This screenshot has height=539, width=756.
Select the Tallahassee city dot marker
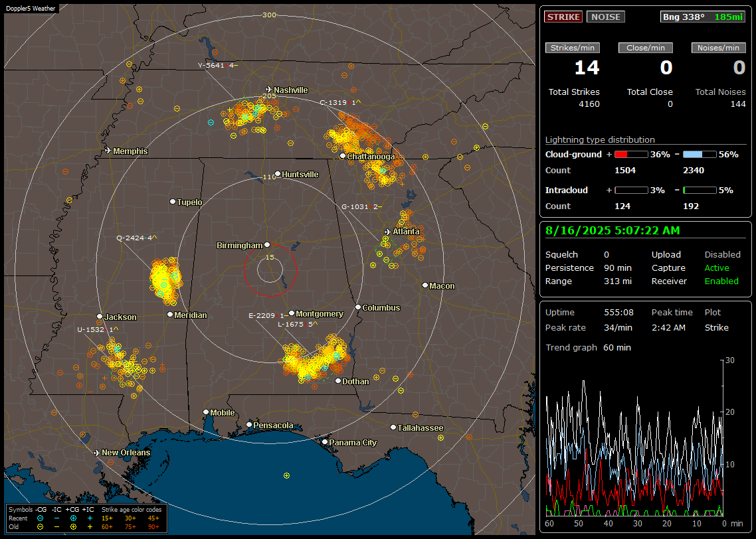tap(393, 427)
